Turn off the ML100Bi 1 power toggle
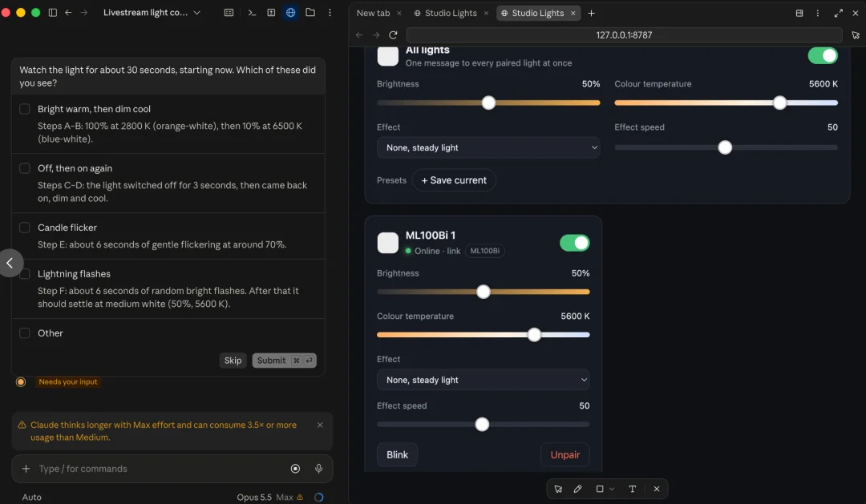This screenshot has height=504, width=866. point(574,243)
